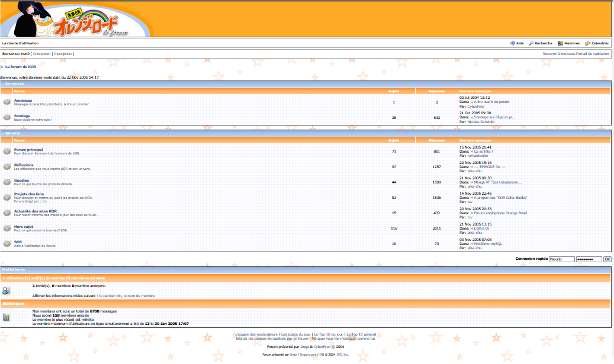Open the Calendrier menu item
Viewport: 614px width, 364px height.
600,43
